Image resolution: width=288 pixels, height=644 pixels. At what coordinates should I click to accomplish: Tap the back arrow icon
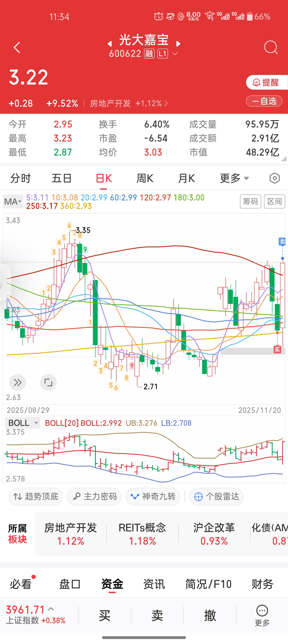click(x=17, y=47)
